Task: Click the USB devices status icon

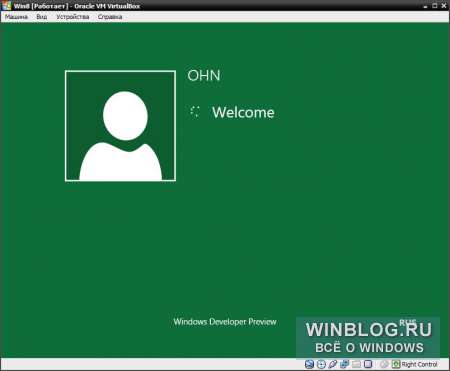Action: (x=333, y=364)
